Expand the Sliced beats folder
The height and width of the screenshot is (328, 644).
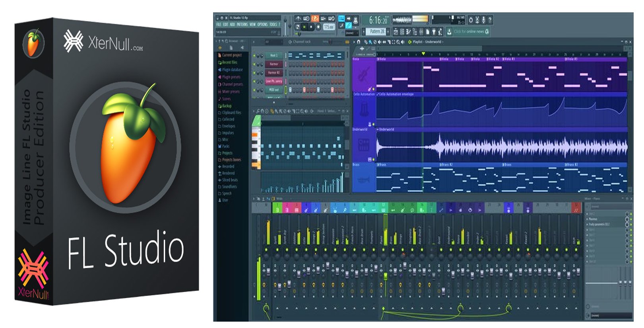click(x=228, y=180)
